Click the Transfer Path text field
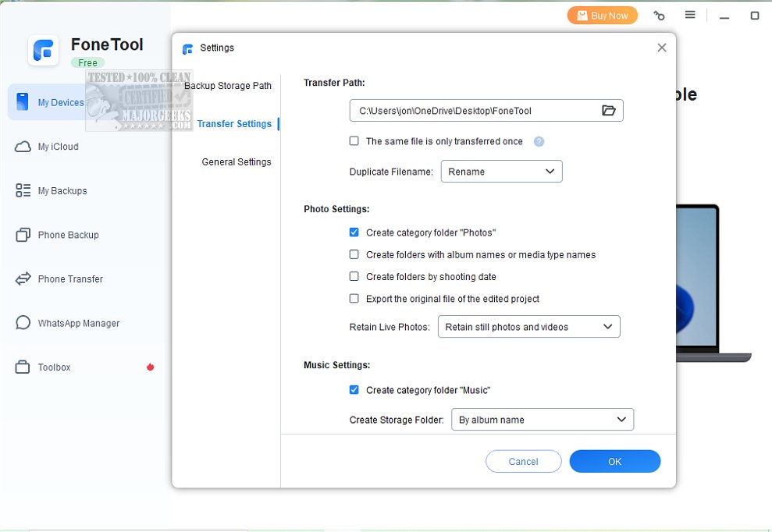This screenshot has height=532, width=772. tap(486, 111)
